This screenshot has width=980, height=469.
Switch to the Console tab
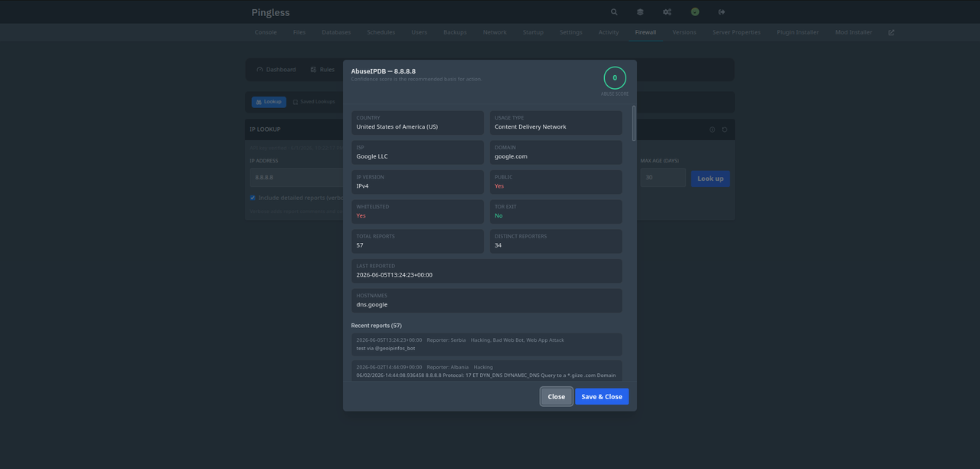point(266,32)
